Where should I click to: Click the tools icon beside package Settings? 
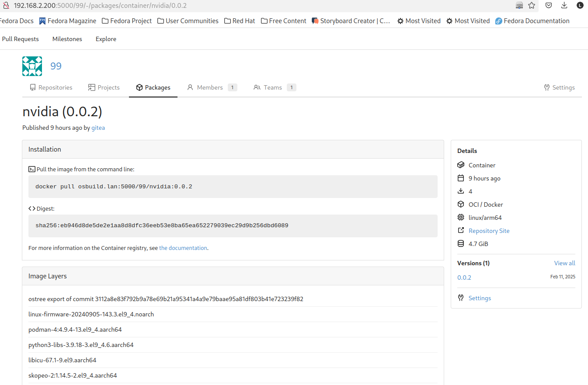point(461,298)
